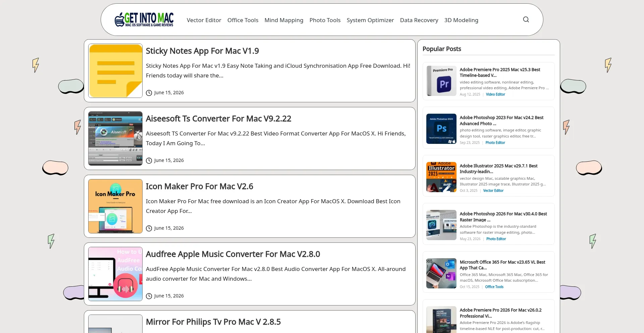Open System Optimizer category
The width and height of the screenshot is (644, 333).
370,20
